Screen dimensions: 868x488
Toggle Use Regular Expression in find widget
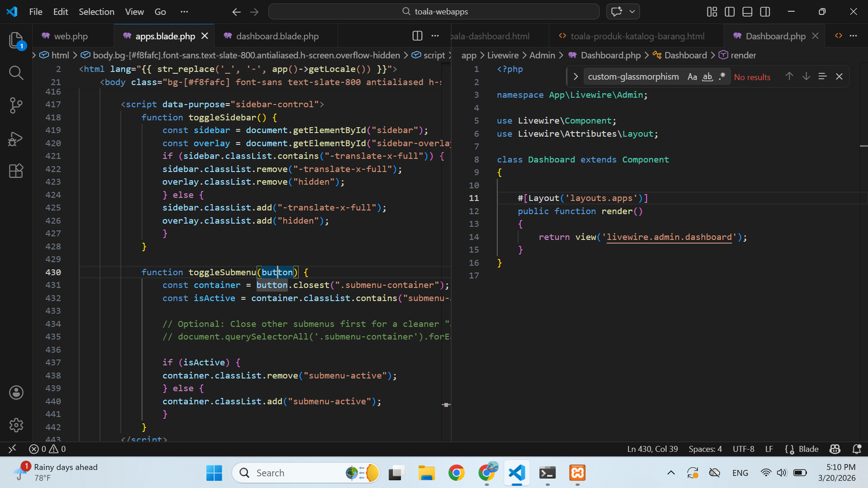click(x=722, y=77)
